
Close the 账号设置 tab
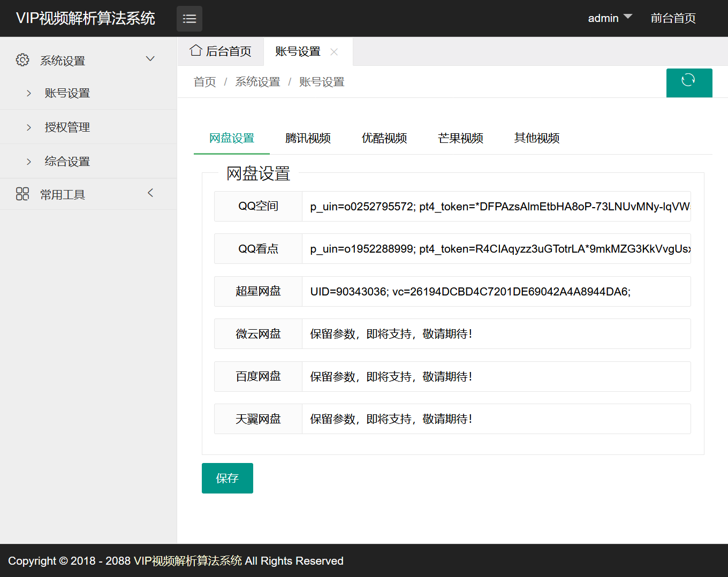(x=333, y=51)
